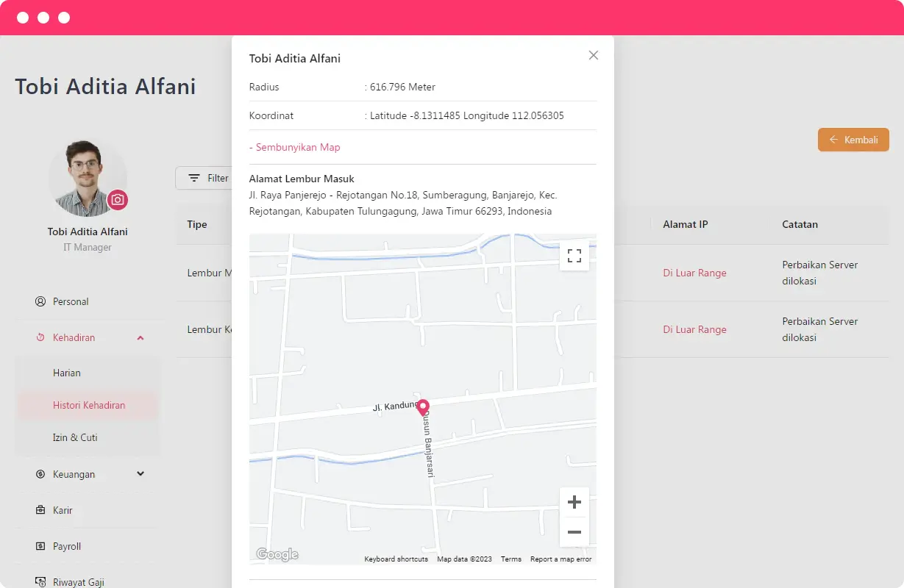This screenshot has height=588, width=904.
Task: Click the Radius value 616.796 Meter
Action: point(402,87)
